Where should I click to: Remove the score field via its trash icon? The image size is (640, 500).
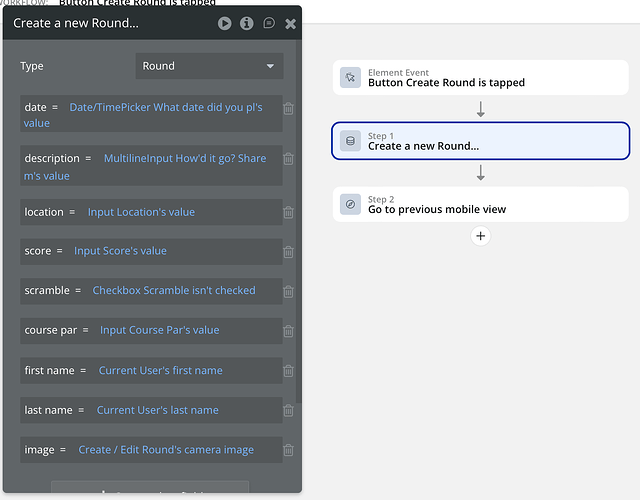point(288,252)
